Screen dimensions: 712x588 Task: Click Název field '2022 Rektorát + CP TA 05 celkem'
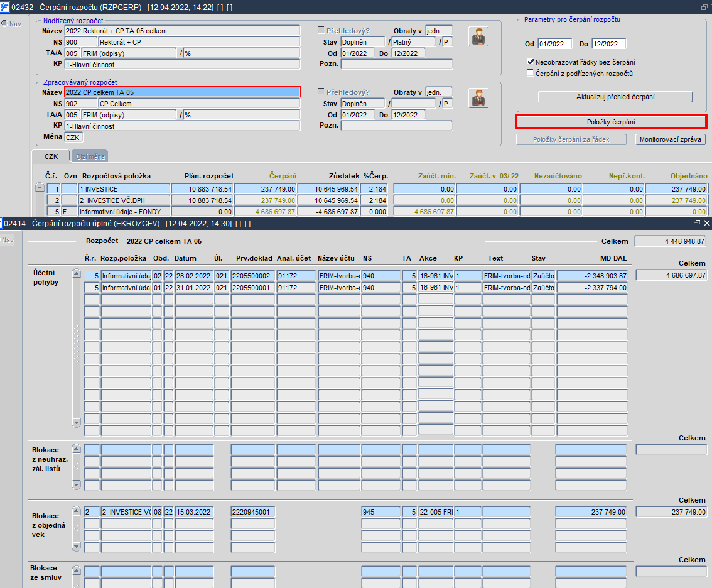coord(183,31)
